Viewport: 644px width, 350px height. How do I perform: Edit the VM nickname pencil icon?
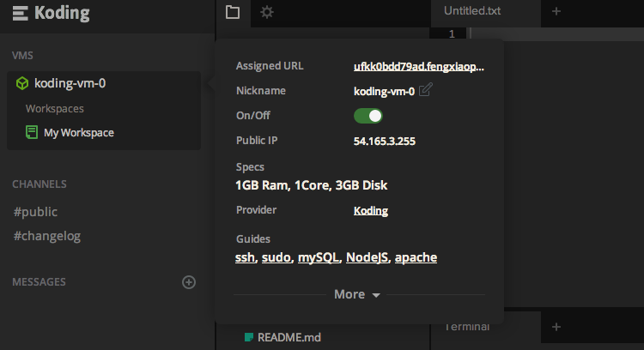point(426,89)
